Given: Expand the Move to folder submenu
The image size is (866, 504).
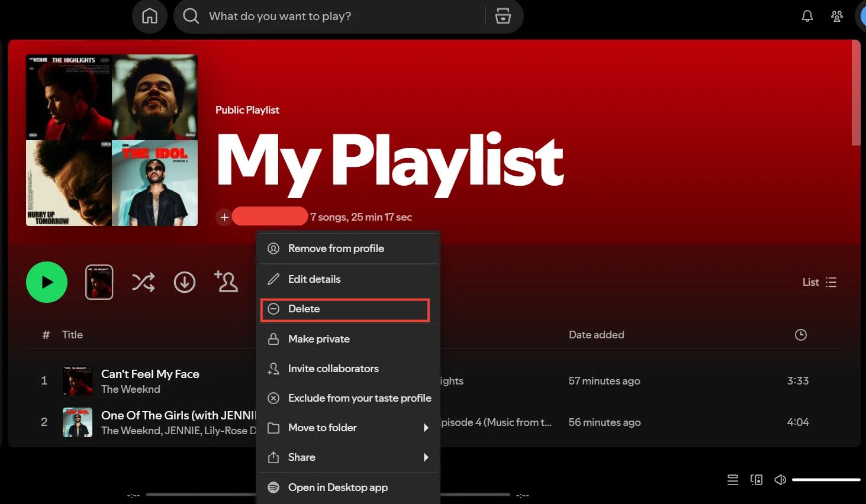Looking at the screenshot, I should (322, 427).
